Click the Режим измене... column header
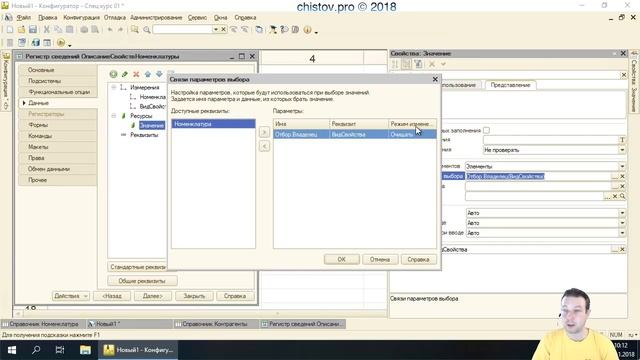640x360 pixels. point(412,124)
